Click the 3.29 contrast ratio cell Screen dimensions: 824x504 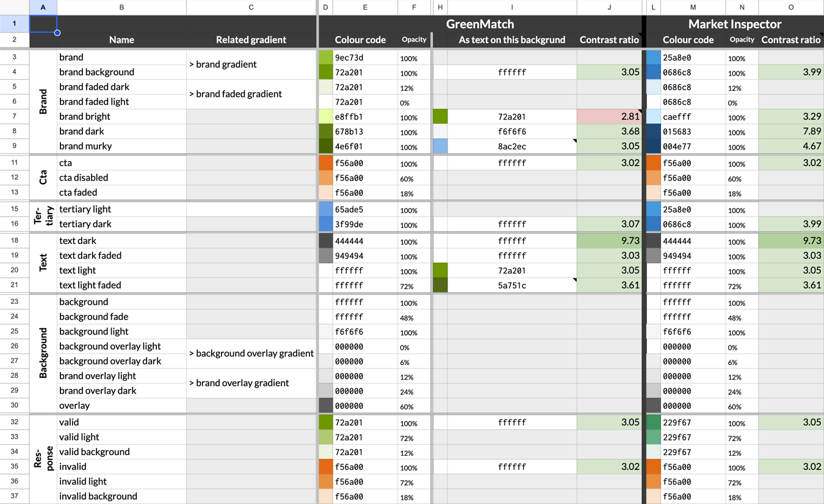point(791,117)
